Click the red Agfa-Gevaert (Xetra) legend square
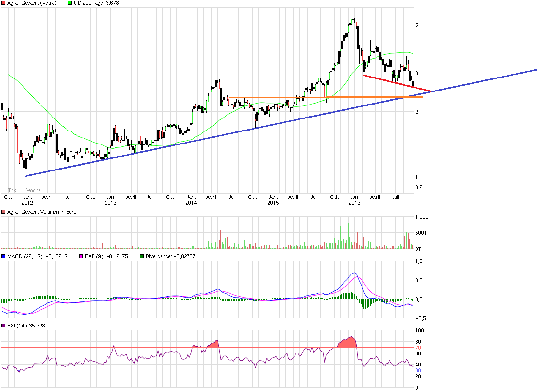Image resolution: width=537 pixels, height=392 pixels. tap(3, 3)
